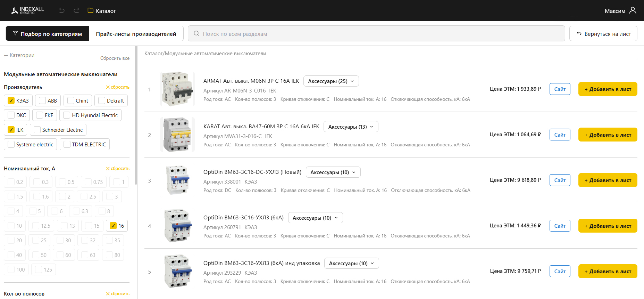Viewport: 644px width, 299px height.
Task: Add OptiDin DC-УХЛ3 (Новый) to sheet
Action: 608,180
